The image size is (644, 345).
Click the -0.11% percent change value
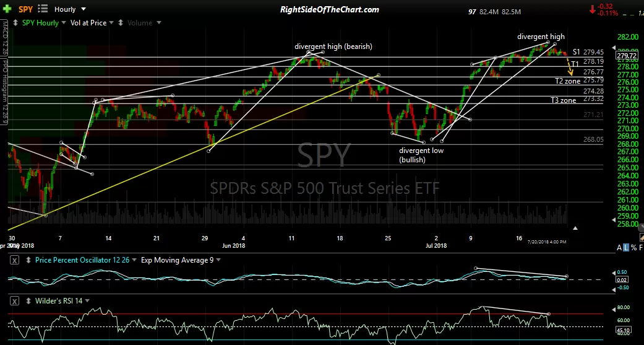(x=608, y=14)
